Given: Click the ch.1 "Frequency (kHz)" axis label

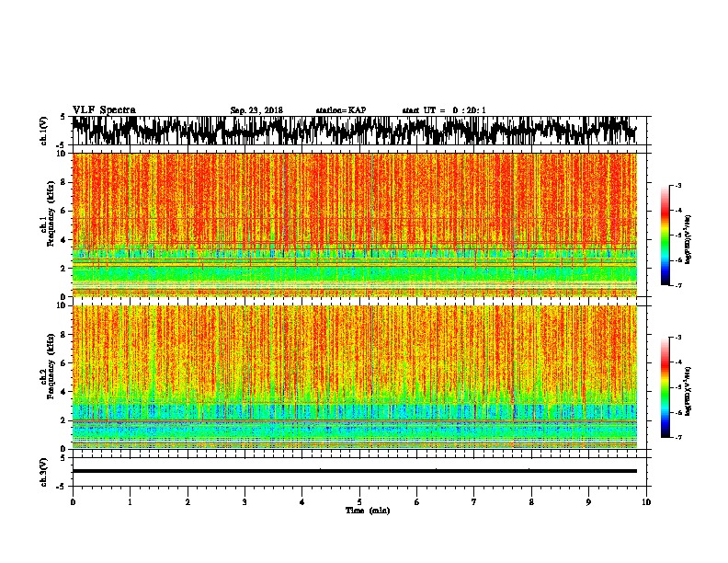Looking at the screenshot, I should coord(51,213).
